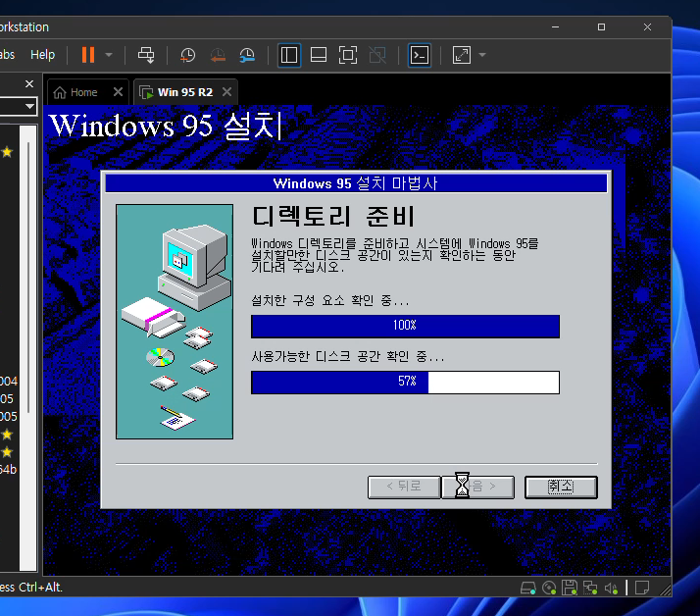Click the 설치한 구성 요소 확인 중 label

(x=330, y=300)
